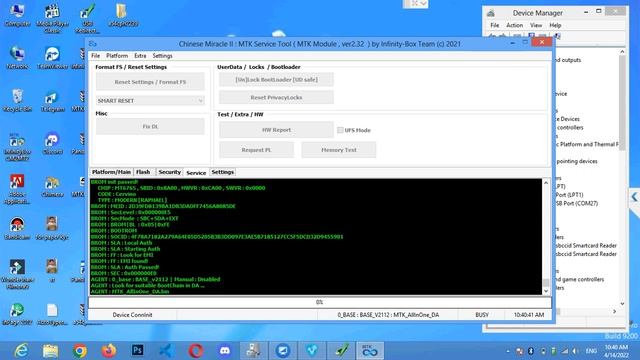The height and width of the screenshot is (360, 640).
Task: Select the Service tab
Action: (x=196, y=173)
